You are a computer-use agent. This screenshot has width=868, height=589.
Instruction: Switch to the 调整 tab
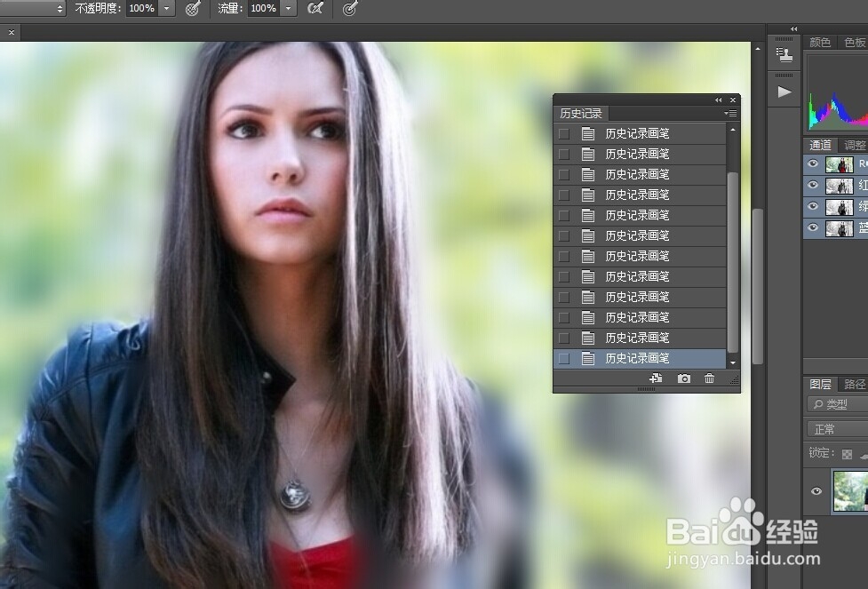[x=854, y=145]
